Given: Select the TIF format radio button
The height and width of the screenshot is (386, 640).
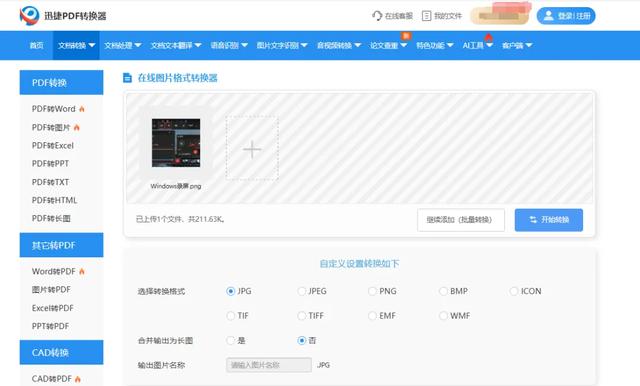Looking at the screenshot, I should pos(231,316).
